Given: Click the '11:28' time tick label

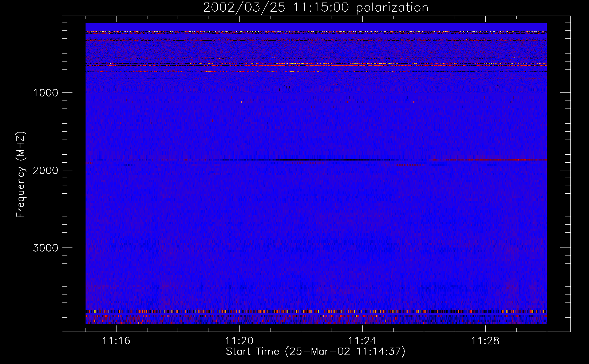Looking at the screenshot, I should tap(485, 341).
